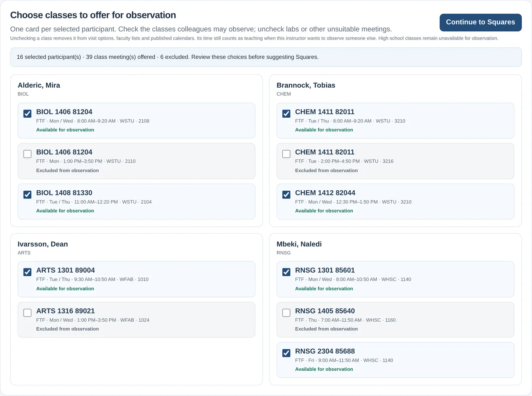532x396 pixels.
Task: Check CHEM 1411 82011 Tuesday 2:00 PM lab
Action: (x=286, y=154)
